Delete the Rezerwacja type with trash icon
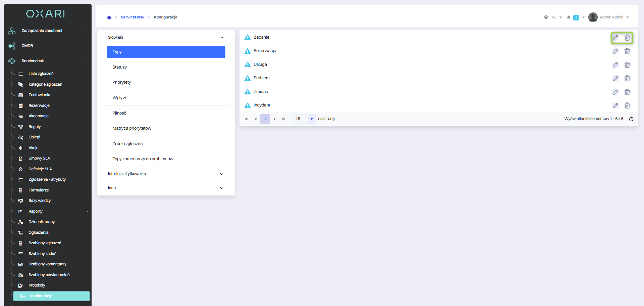This screenshot has height=306, width=644. (x=627, y=51)
